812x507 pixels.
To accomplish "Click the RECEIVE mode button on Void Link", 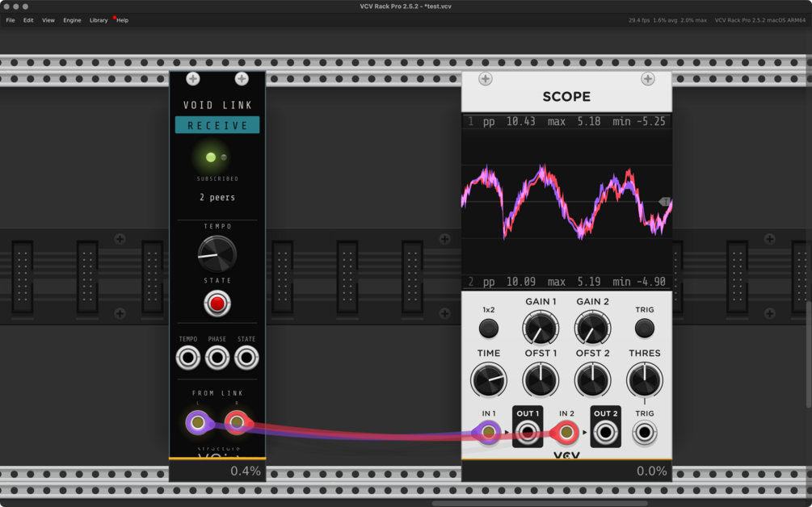I will pos(217,125).
